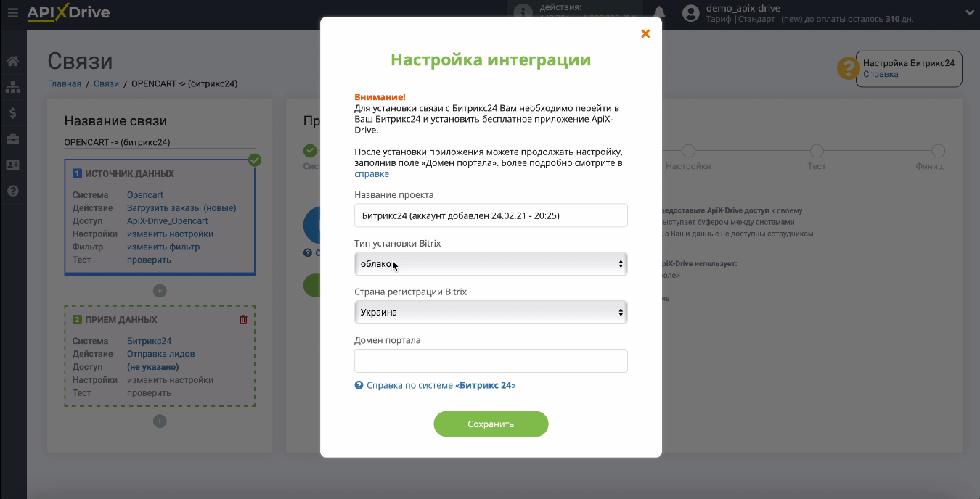Close the integration setup dialog

click(645, 33)
